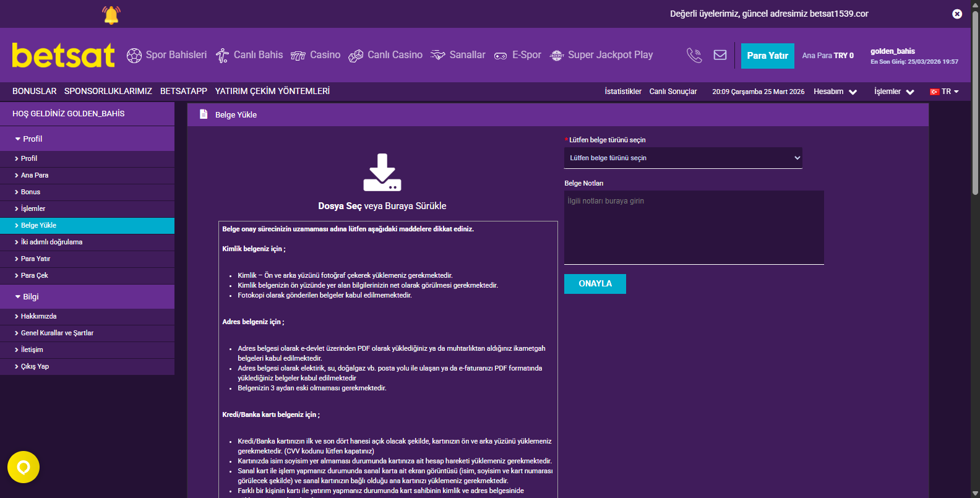Click the Para Yatır deposit button
The image size is (980, 498).
(x=768, y=56)
